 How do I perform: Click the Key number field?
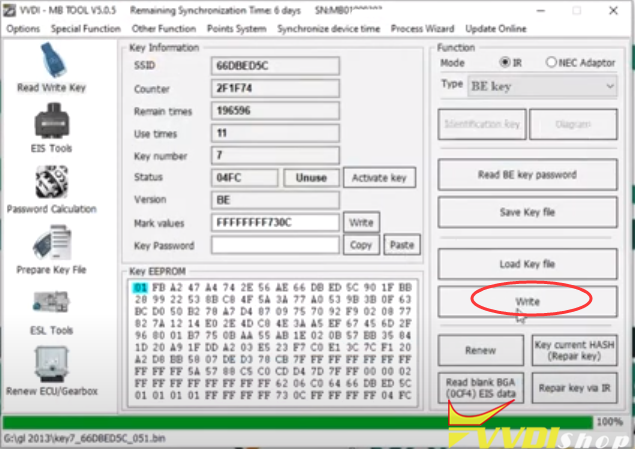pos(275,155)
